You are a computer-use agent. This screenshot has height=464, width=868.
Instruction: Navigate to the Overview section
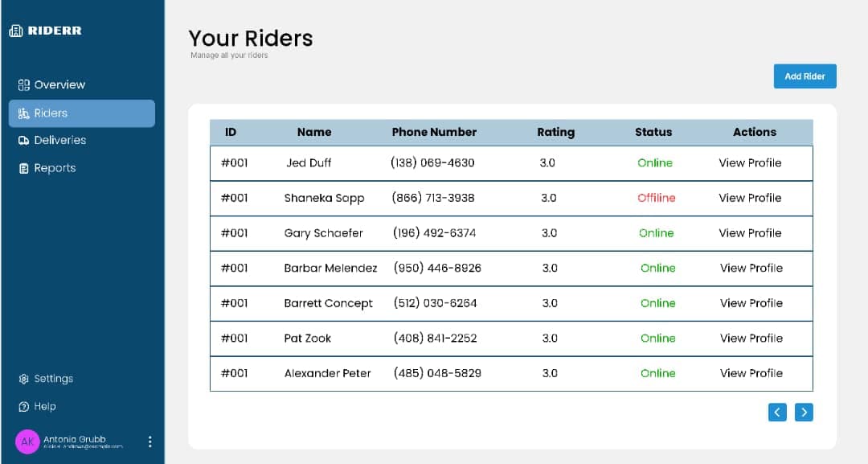[x=60, y=84]
